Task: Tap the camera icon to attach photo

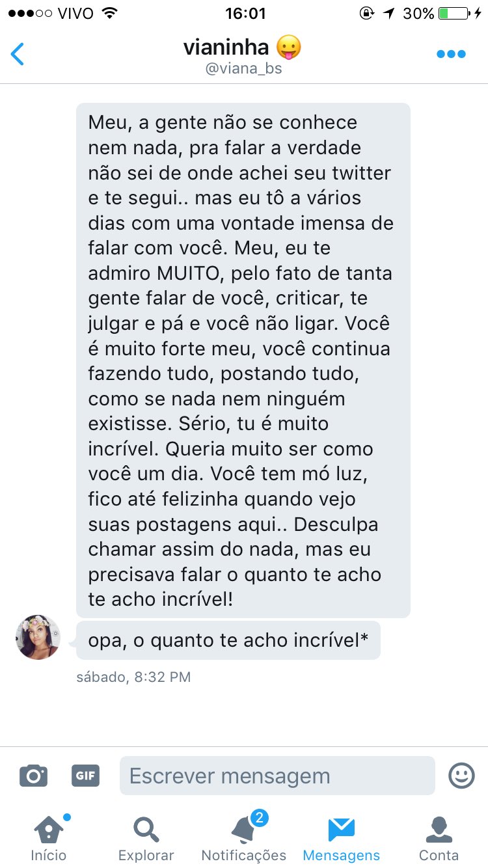Action: [x=33, y=776]
